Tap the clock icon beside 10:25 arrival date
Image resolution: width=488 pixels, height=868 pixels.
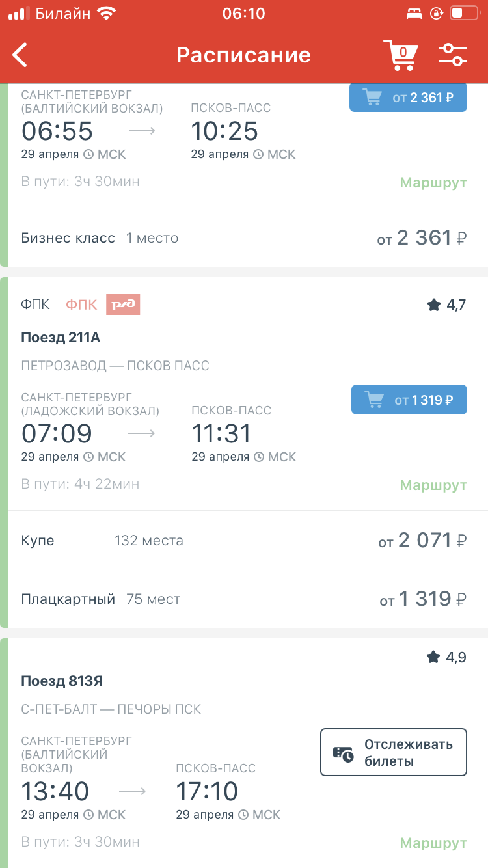(x=258, y=154)
